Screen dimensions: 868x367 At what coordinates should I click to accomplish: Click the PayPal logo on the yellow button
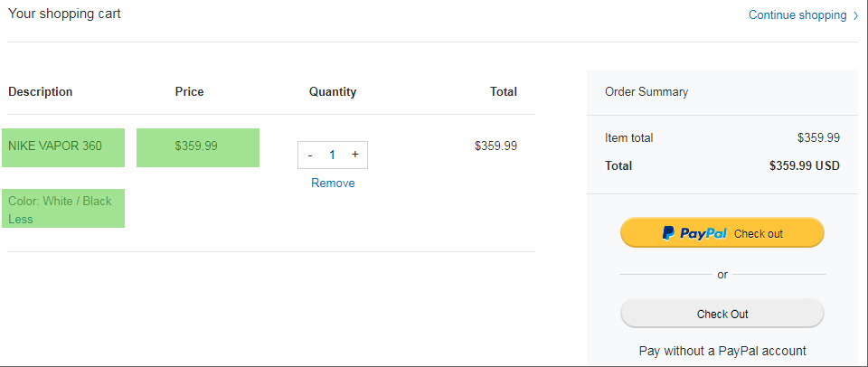point(693,233)
